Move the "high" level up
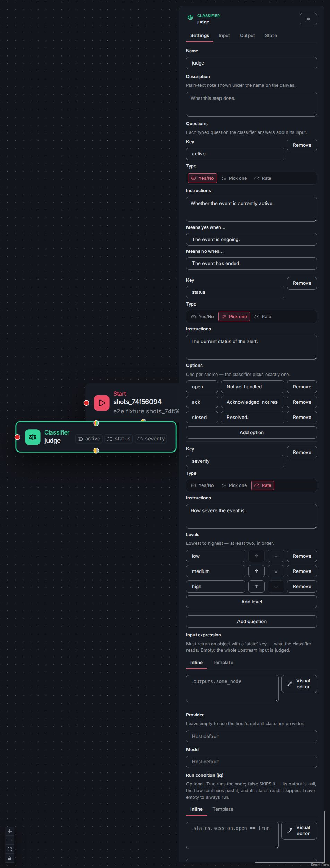 pyautogui.click(x=257, y=586)
